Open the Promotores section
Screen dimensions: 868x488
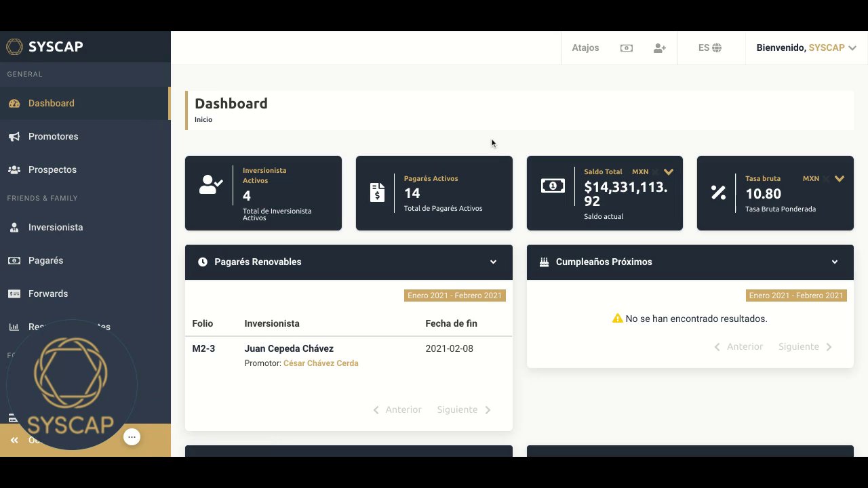point(85,136)
